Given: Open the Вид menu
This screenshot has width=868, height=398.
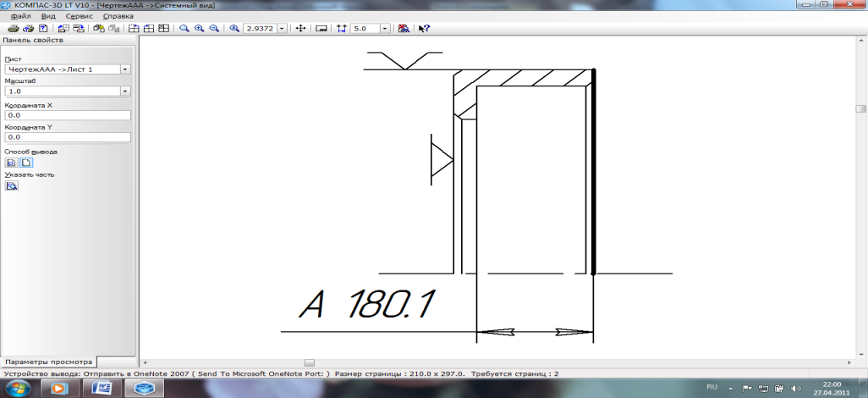Looking at the screenshot, I should point(49,16).
